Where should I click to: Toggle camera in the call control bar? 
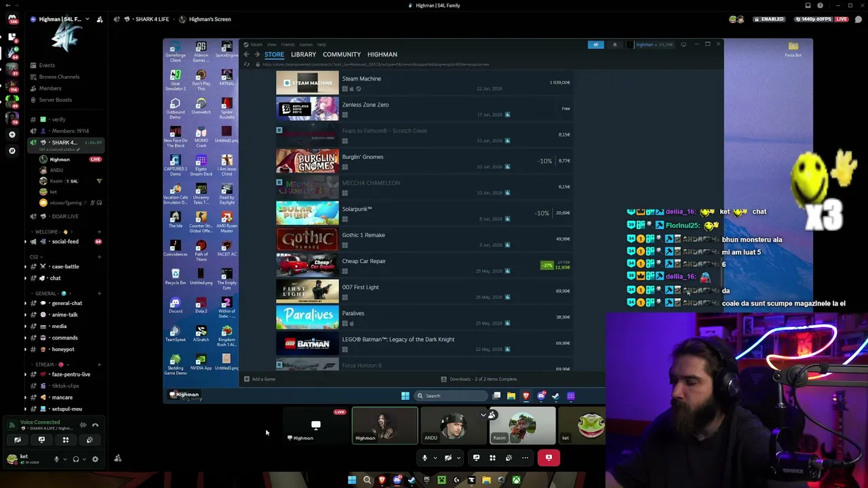click(x=448, y=457)
